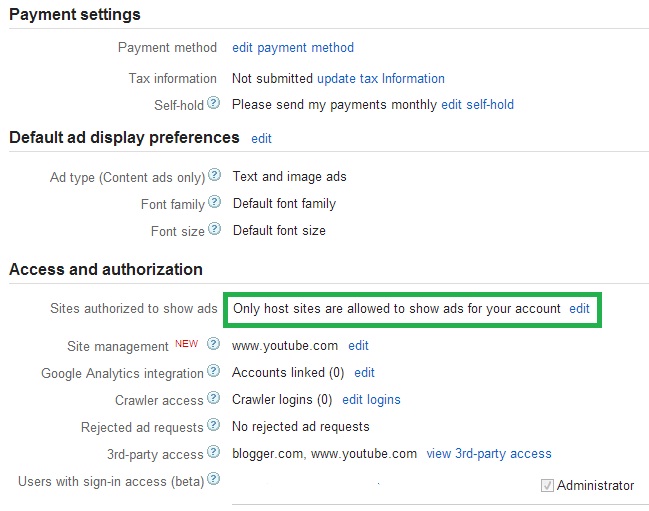
Task: Click help icon beside Self-hold
Action: pyautogui.click(x=213, y=103)
